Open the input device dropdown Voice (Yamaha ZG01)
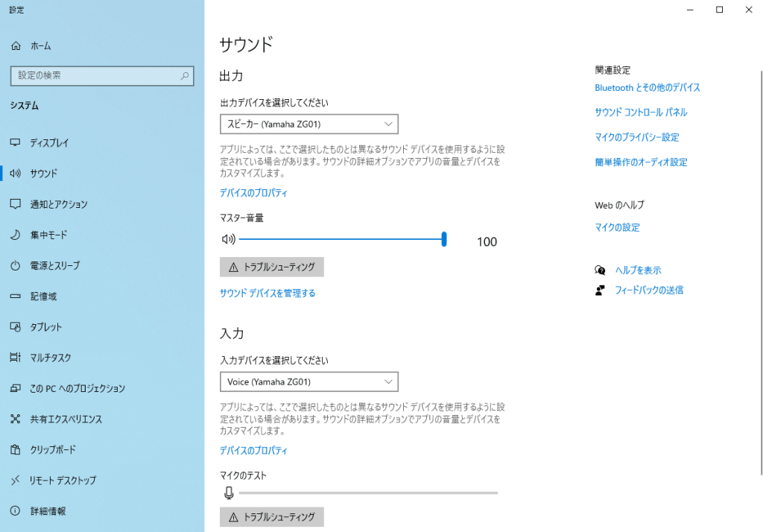This screenshot has height=532, width=763. pyautogui.click(x=309, y=381)
